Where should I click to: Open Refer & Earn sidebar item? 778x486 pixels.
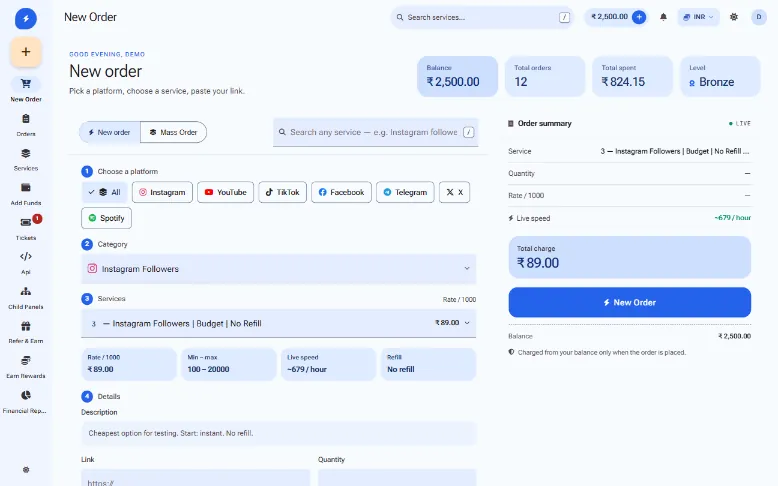coord(26,332)
